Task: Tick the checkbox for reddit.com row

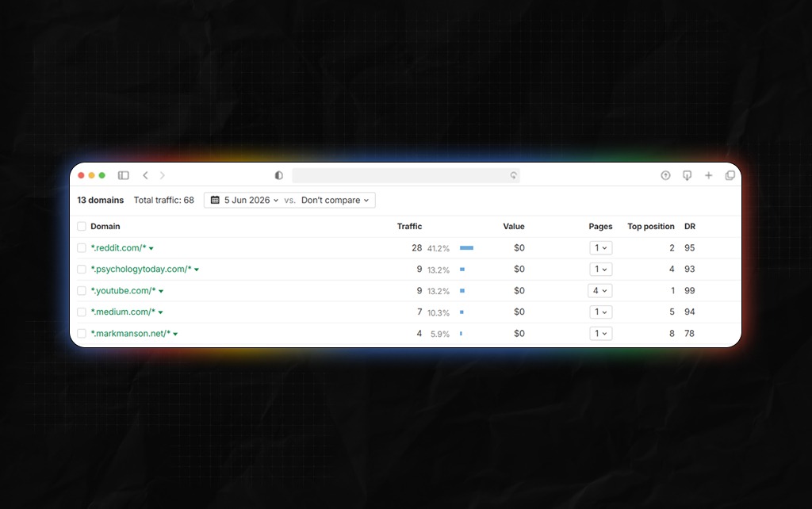Action: [82, 248]
